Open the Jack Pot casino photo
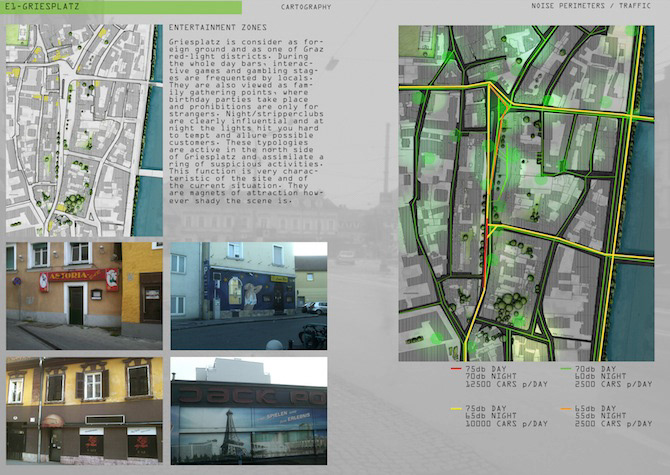 pyautogui.click(x=249, y=411)
